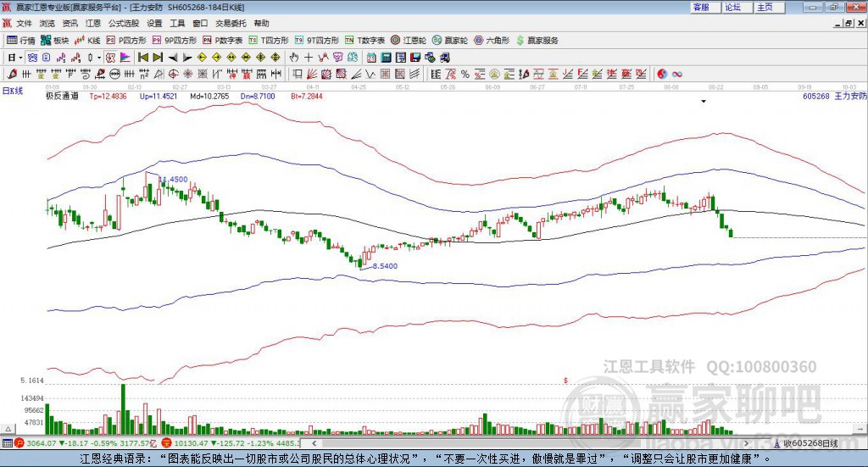Screen dimensions: 868x467
Task: Open the 六角形 hexagon tool
Action: (492, 41)
